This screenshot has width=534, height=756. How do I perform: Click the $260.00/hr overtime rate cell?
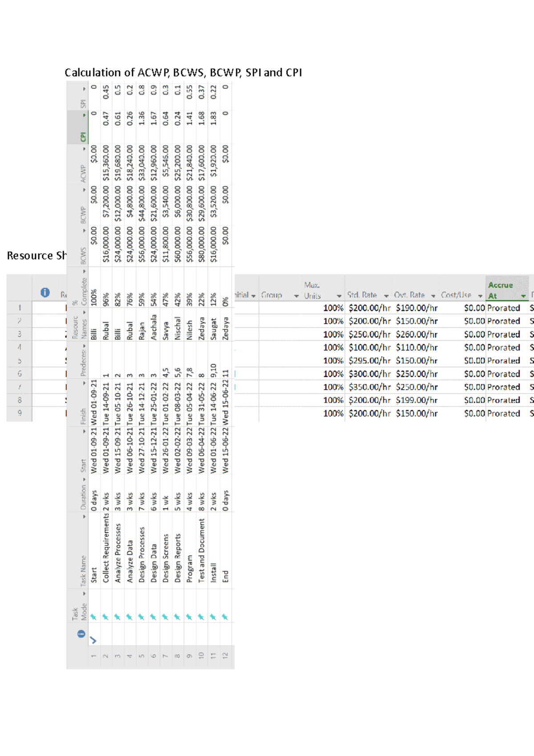click(x=417, y=334)
